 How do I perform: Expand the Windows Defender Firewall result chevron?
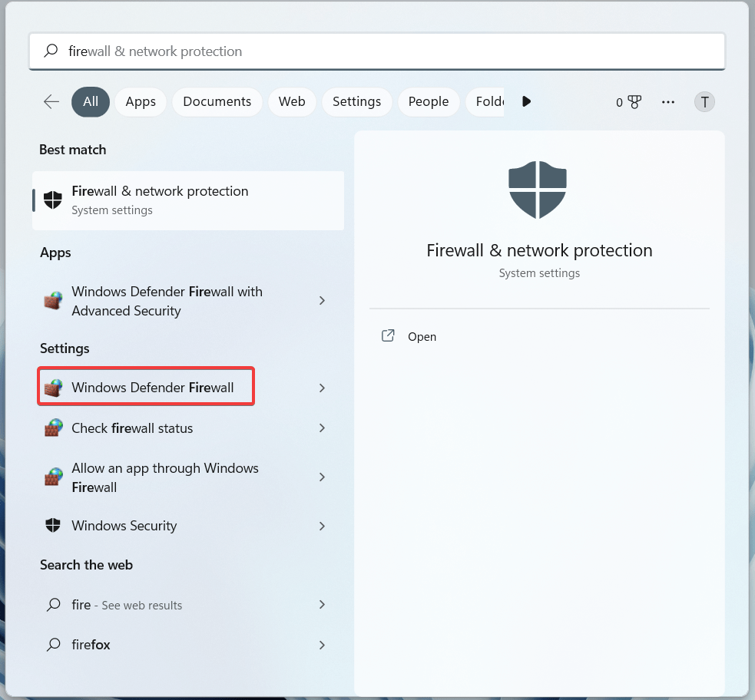click(x=322, y=388)
